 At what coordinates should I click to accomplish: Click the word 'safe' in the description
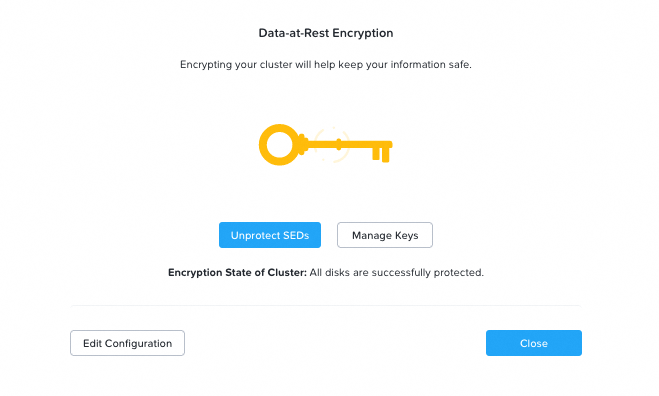click(459, 65)
